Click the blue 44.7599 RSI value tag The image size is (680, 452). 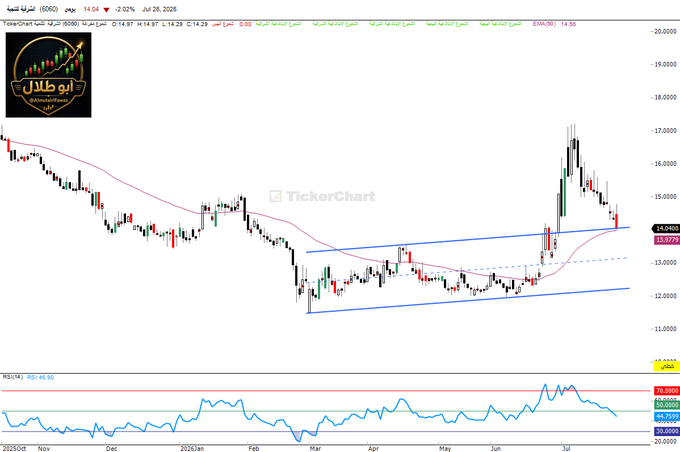[667, 416]
